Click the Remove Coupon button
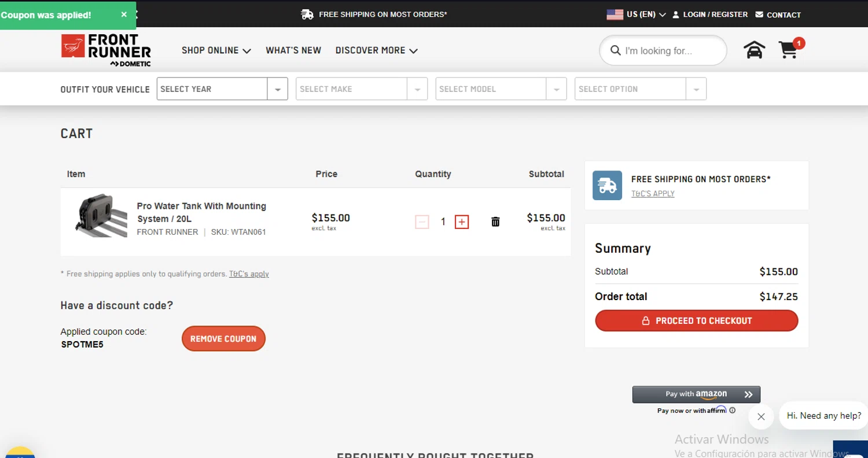 (x=223, y=339)
